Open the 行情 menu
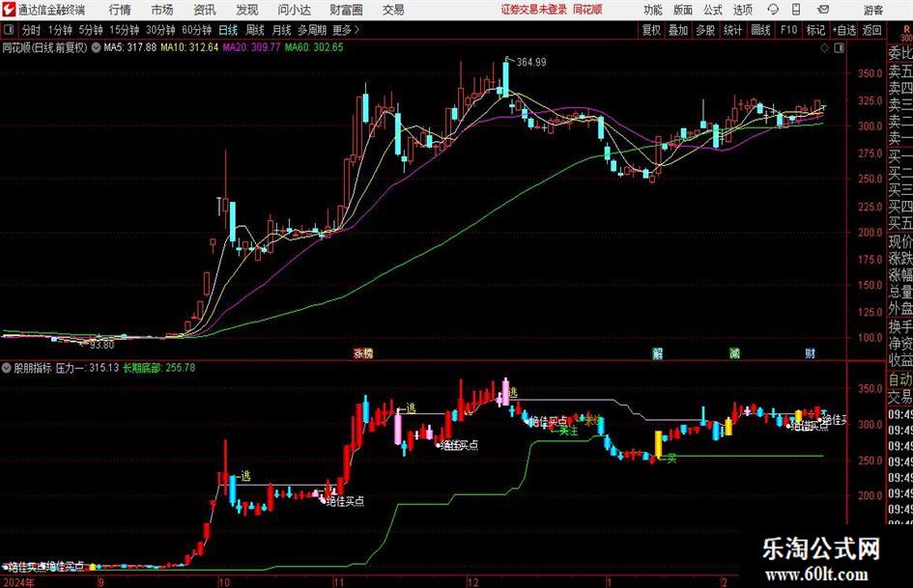913x588 pixels. tap(120, 10)
